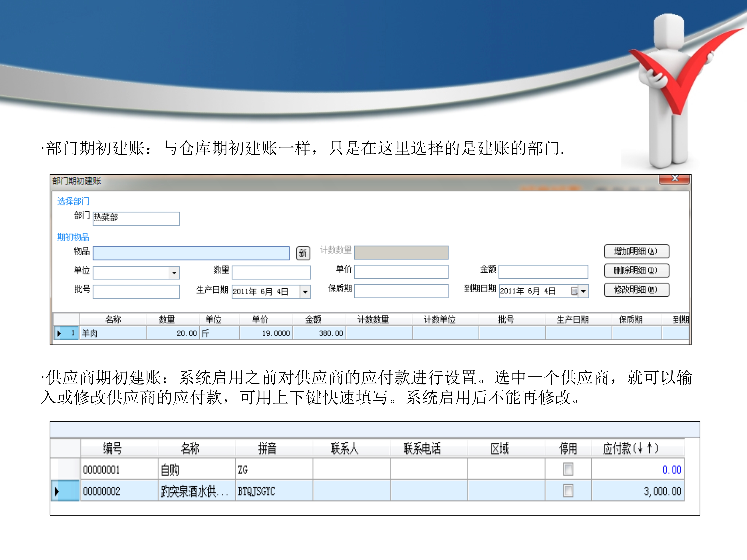Open the 到期日期 date dropdown arrow
This screenshot has height=560, width=747.
(583, 291)
